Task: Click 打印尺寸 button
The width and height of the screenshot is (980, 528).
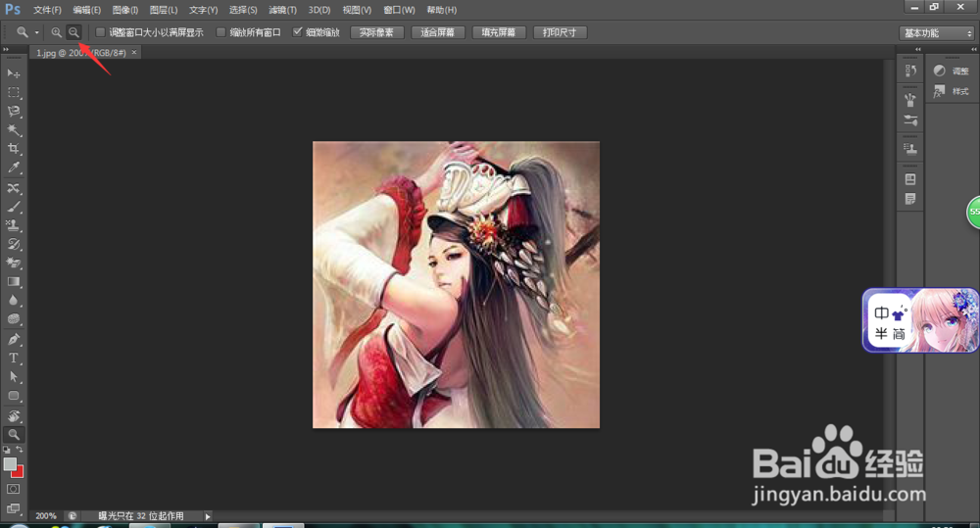Action: [x=560, y=32]
